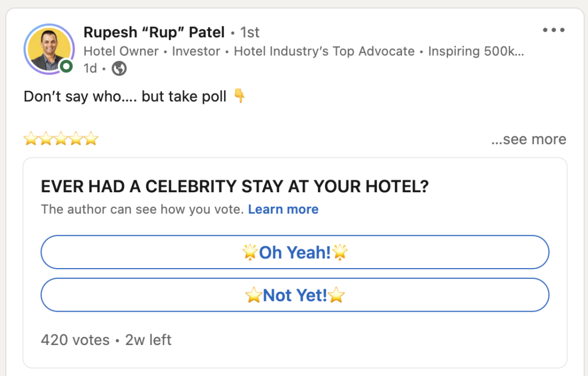Click the "420 votes" count
This screenshot has width=588, height=376.
pyautogui.click(x=75, y=340)
